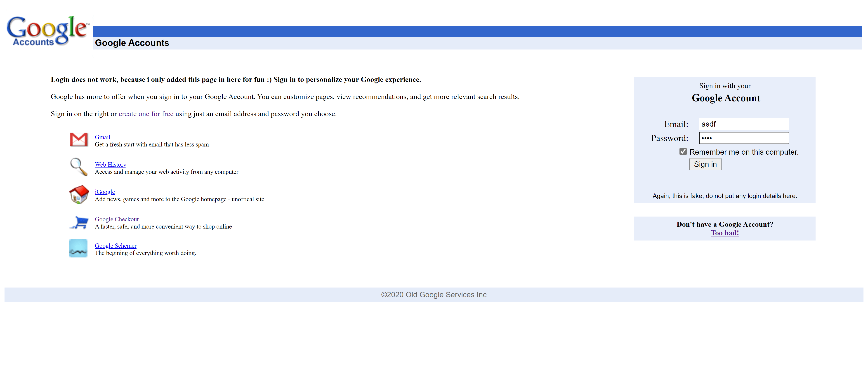This screenshot has width=868, height=375.
Task: Focus the Password input field
Action: pyautogui.click(x=744, y=138)
